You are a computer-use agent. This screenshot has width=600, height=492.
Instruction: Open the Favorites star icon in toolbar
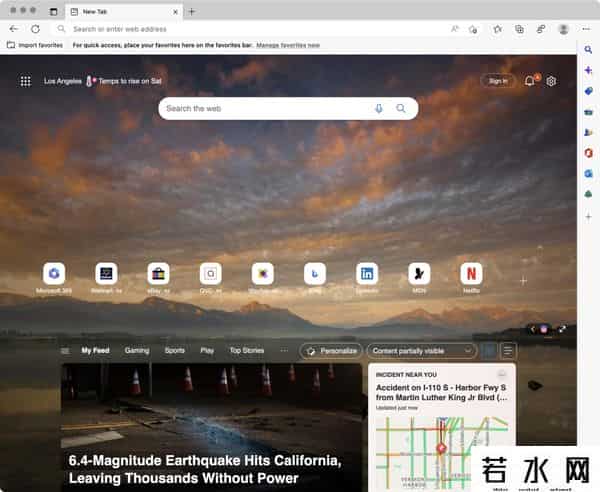pos(497,29)
